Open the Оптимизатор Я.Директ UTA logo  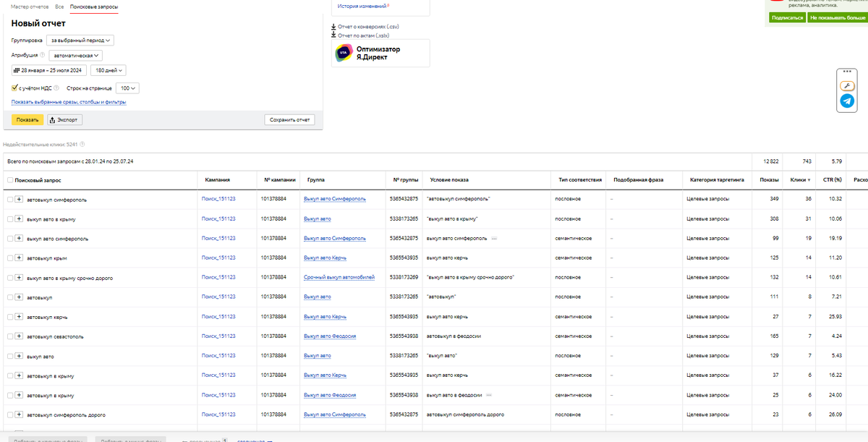pos(344,53)
